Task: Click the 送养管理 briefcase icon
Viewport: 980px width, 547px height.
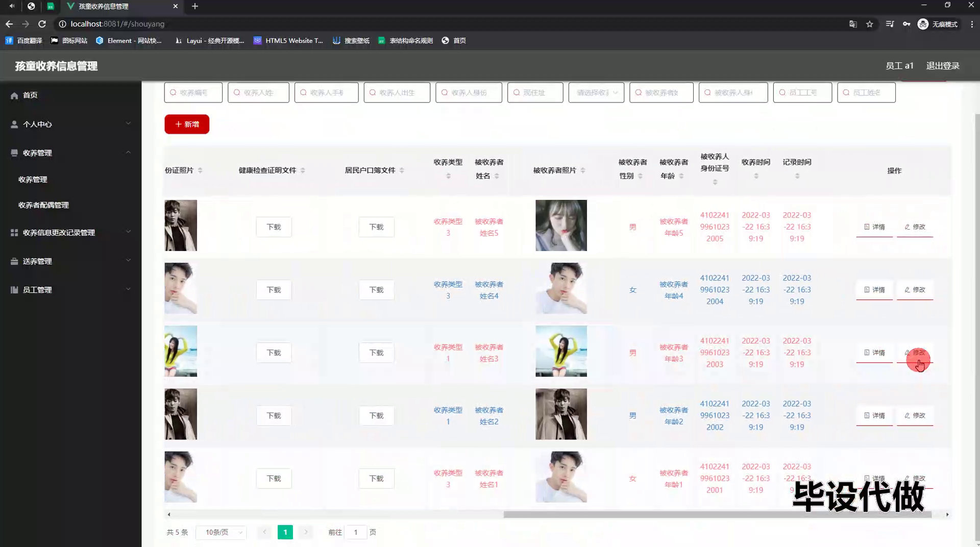Action: (14, 261)
